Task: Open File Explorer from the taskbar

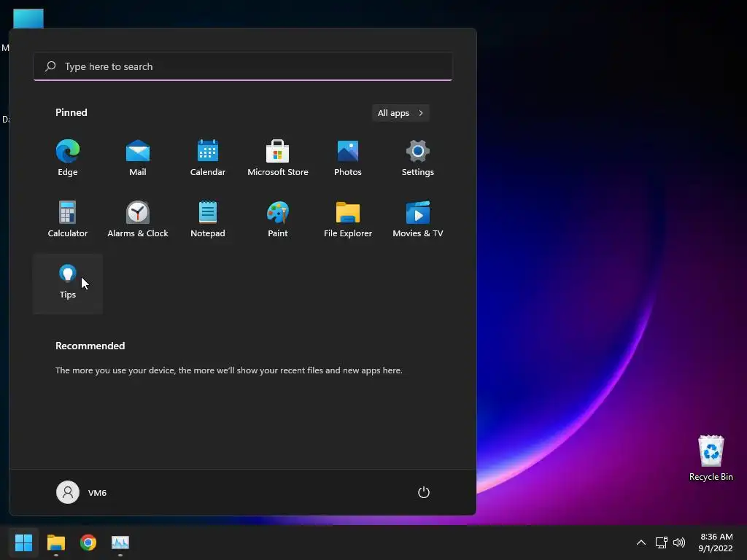Action: pyautogui.click(x=55, y=542)
